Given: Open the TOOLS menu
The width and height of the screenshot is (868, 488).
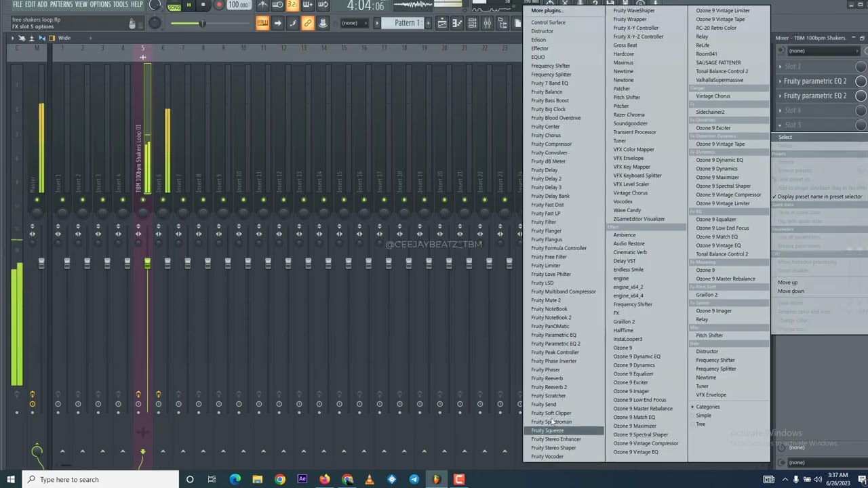Looking at the screenshot, I should [x=121, y=5].
